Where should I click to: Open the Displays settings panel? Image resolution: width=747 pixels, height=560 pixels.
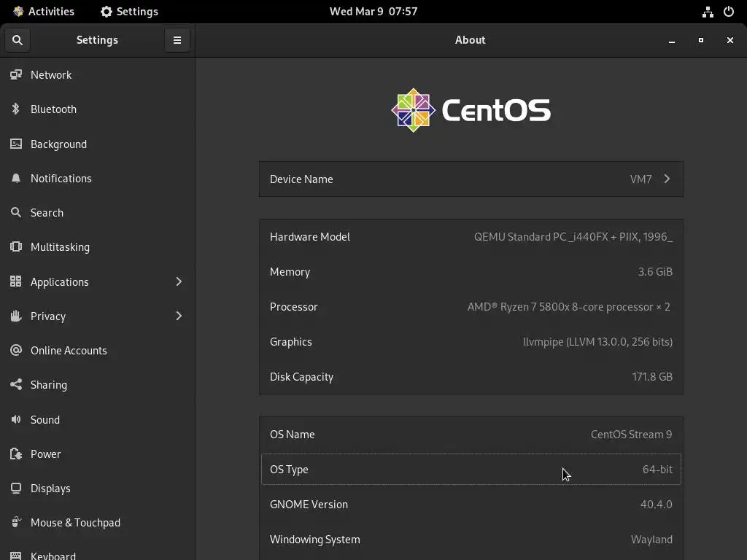tap(97, 488)
